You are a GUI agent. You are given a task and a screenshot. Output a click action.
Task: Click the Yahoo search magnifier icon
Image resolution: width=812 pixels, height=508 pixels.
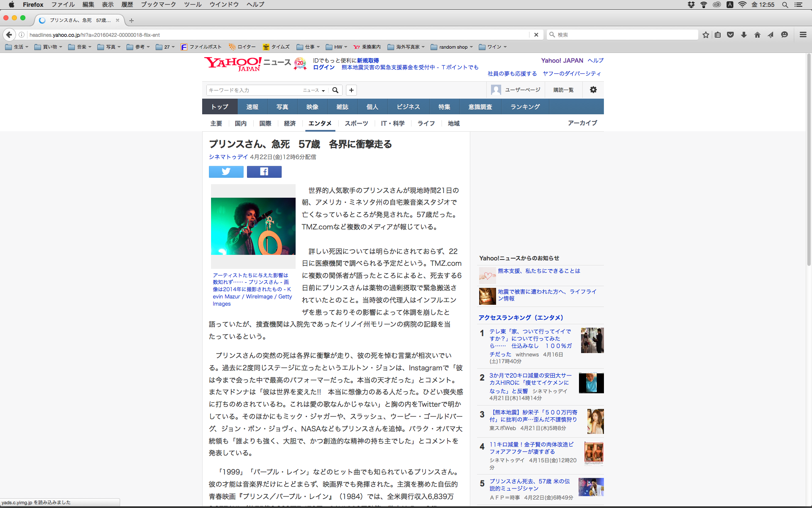coord(335,90)
